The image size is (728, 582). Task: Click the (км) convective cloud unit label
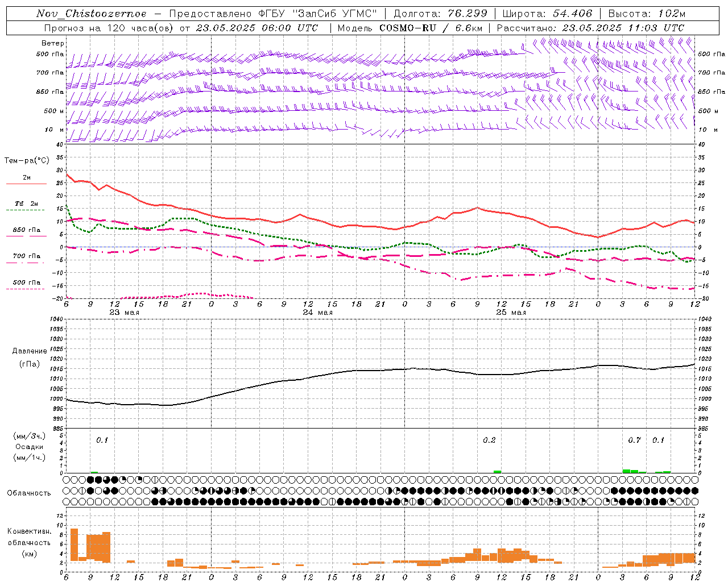click(x=30, y=554)
